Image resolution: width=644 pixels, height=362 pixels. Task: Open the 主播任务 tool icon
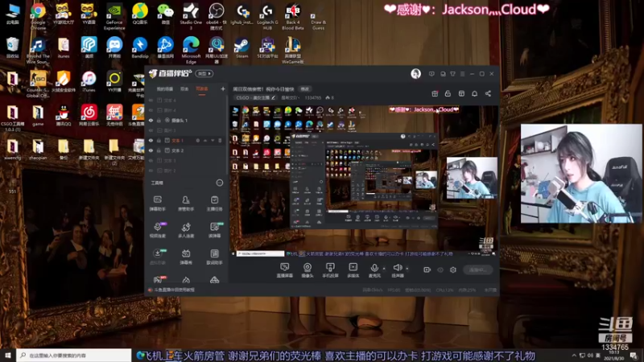tap(214, 200)
